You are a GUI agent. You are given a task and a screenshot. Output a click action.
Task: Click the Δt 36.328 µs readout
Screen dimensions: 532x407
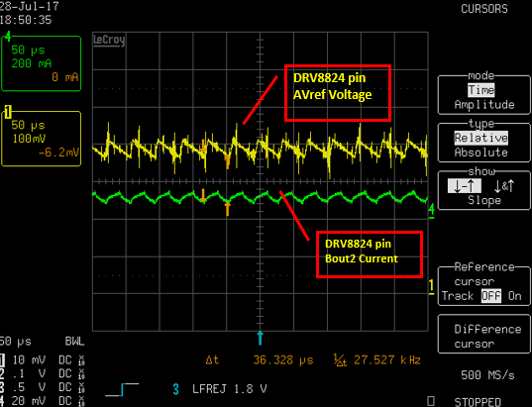click(x=260, y=359)
